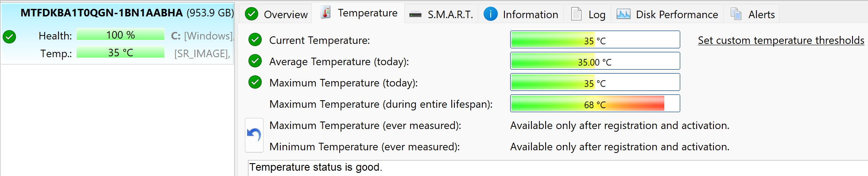
Task: Open Set custom temperature thresholds link
Action: pos(781,40)
